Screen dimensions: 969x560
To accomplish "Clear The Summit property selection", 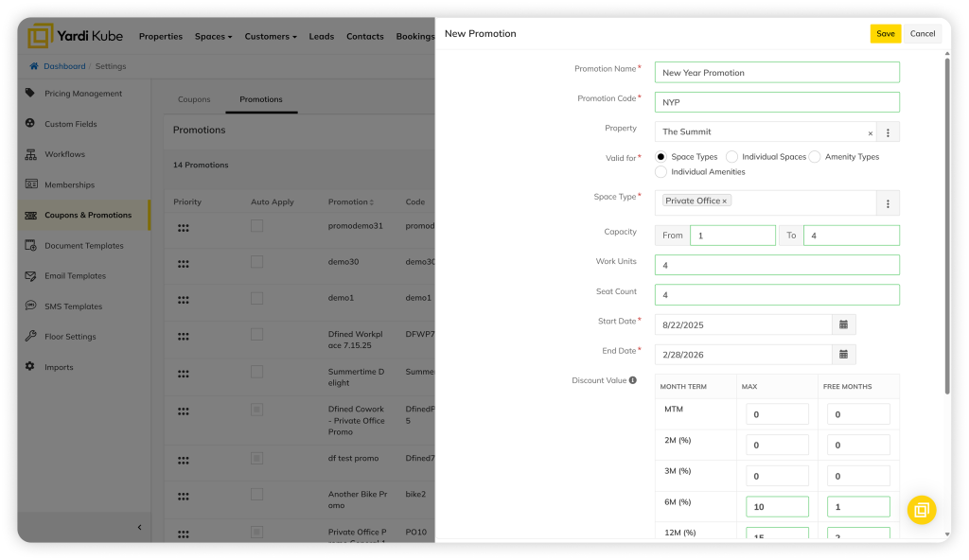I will tap(870, 133).
